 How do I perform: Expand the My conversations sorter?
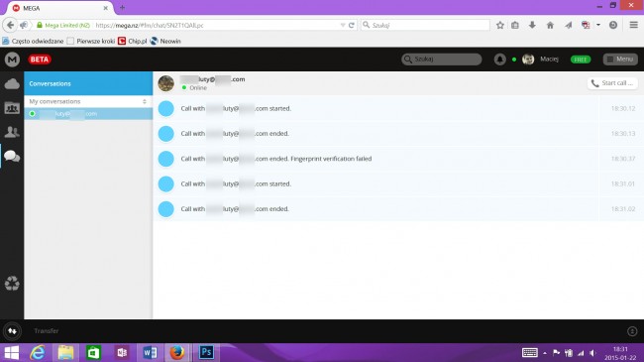pos(145,101)
